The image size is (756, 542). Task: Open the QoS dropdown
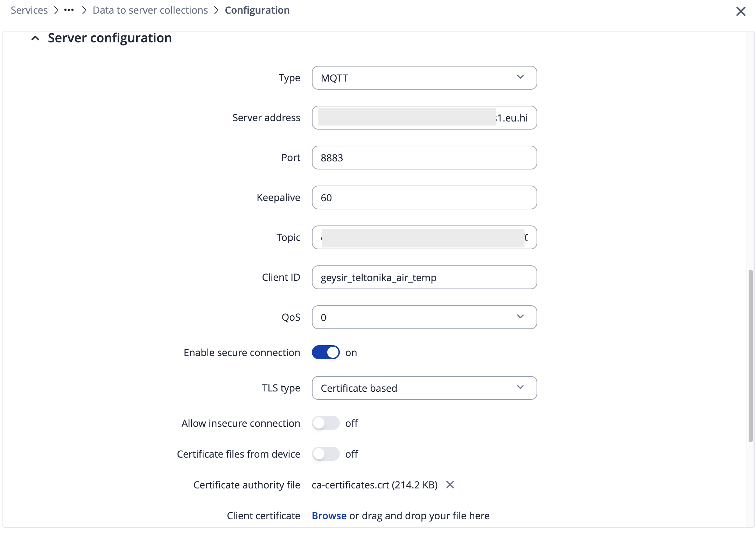pos(424,317)
